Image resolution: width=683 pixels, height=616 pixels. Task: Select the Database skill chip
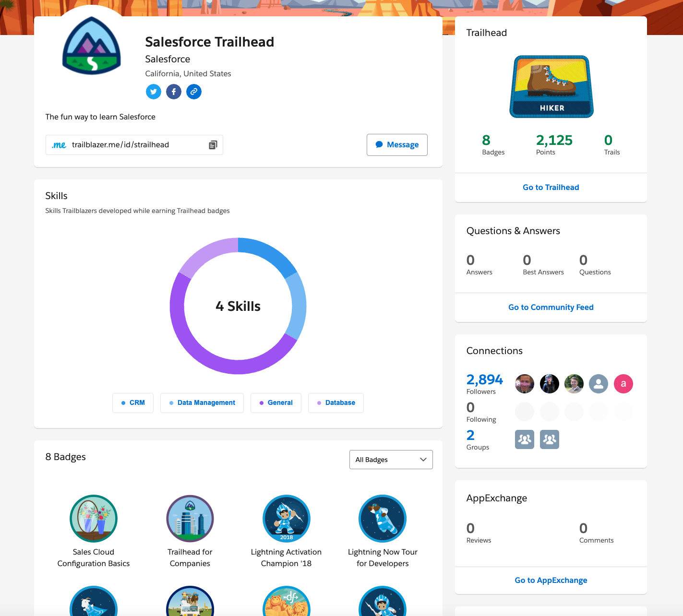pos(336,403)
